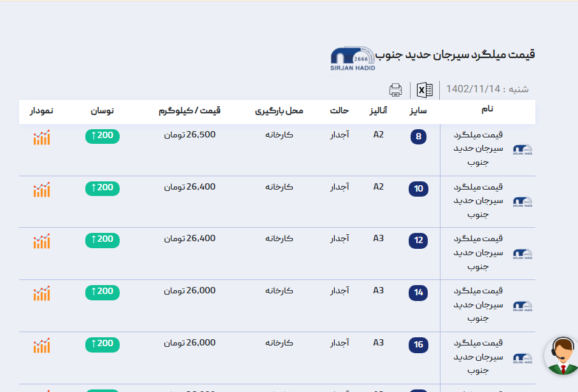Click the printer icon

(395, 90)
